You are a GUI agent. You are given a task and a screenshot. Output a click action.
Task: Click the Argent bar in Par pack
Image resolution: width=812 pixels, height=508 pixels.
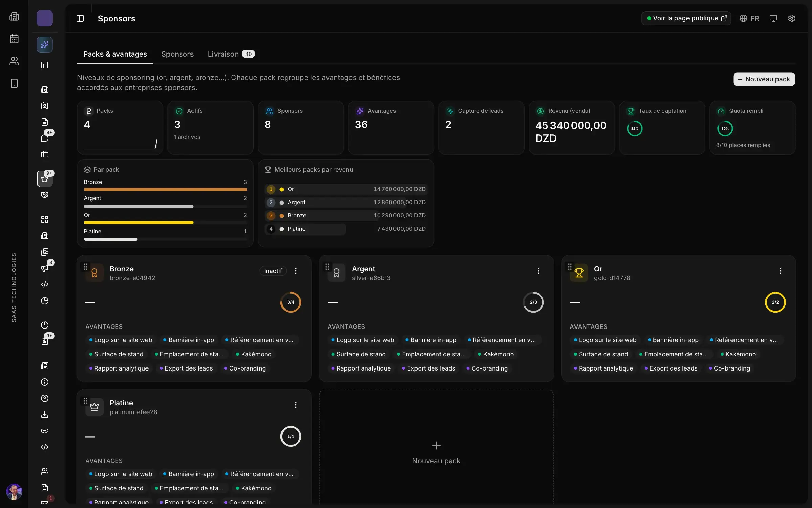(165, 206)
